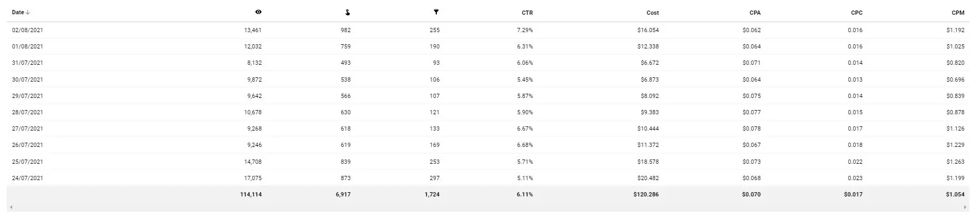This screenshot has width=980, height=218.
Task: Select the 24/07/2021 row date
Action: coord(27,179)
